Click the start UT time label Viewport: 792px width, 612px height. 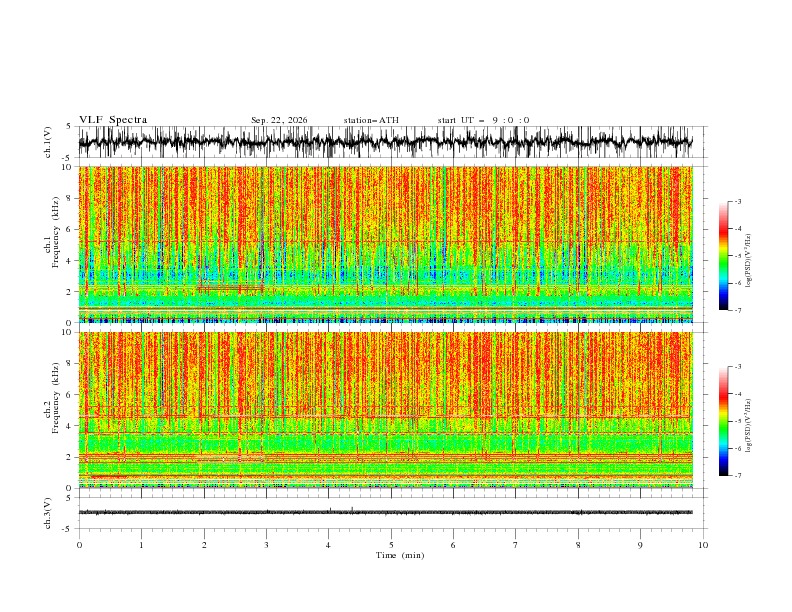point(483,120)
